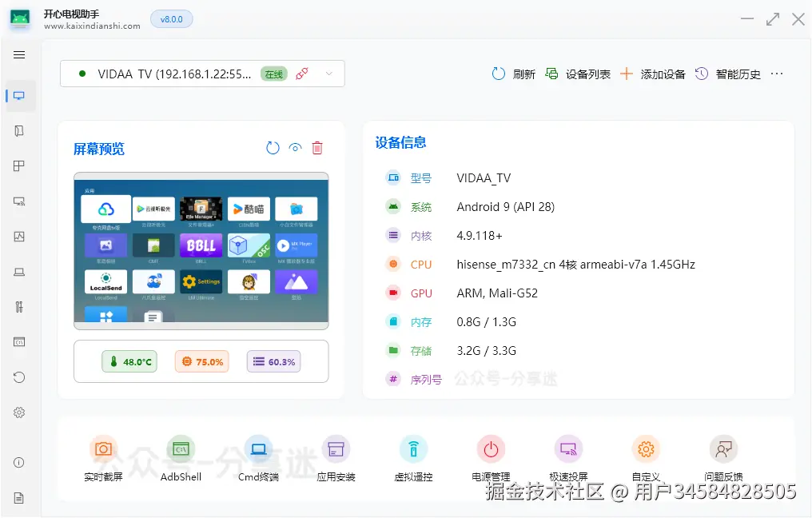This screenshot has height=518, width=812.
Task: Open 智能历史 smart history
Action: [727, 74]
